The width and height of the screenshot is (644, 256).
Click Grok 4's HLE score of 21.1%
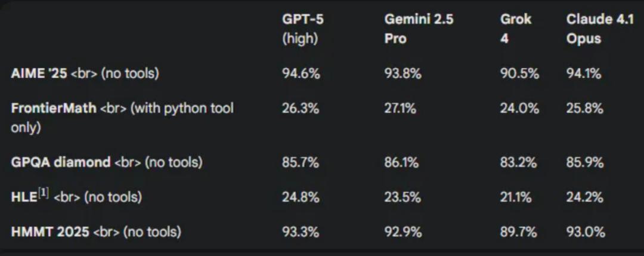516,197
